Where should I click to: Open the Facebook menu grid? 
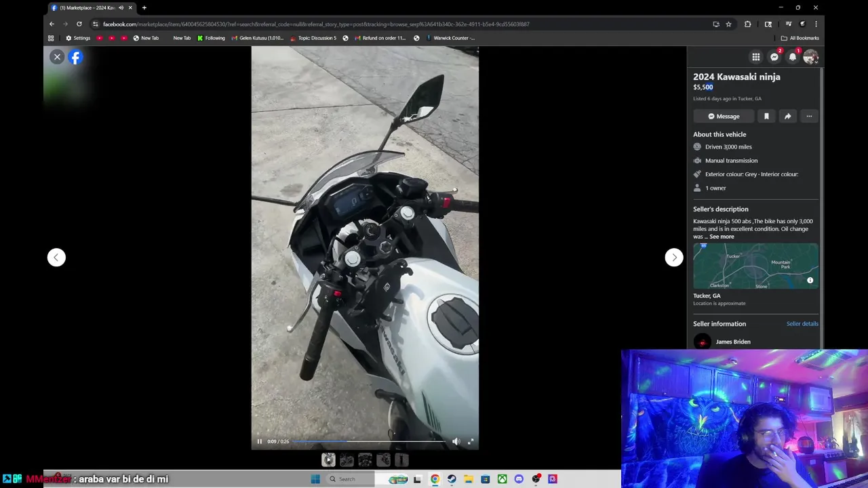click(x=755, y=57)
